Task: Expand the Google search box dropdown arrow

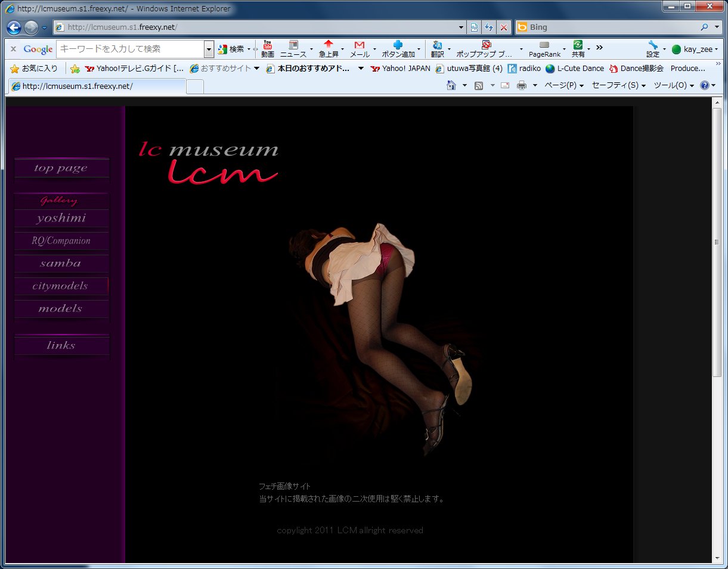Action: pyautogui.click(x=209, y=49)
